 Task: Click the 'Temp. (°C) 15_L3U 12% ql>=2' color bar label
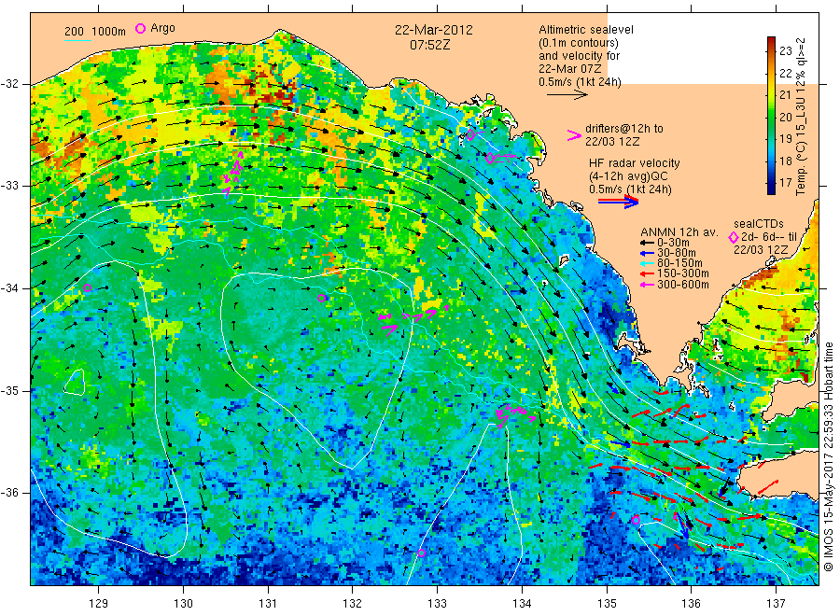click(x=801, y=117)
